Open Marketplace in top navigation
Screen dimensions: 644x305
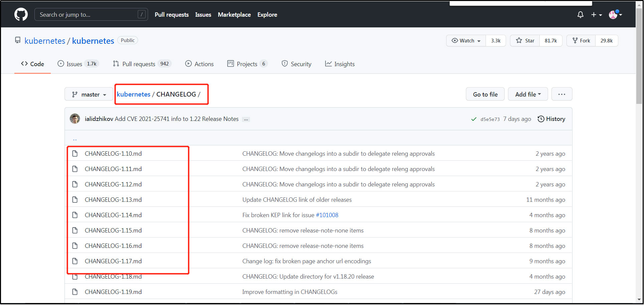[234, 15]
